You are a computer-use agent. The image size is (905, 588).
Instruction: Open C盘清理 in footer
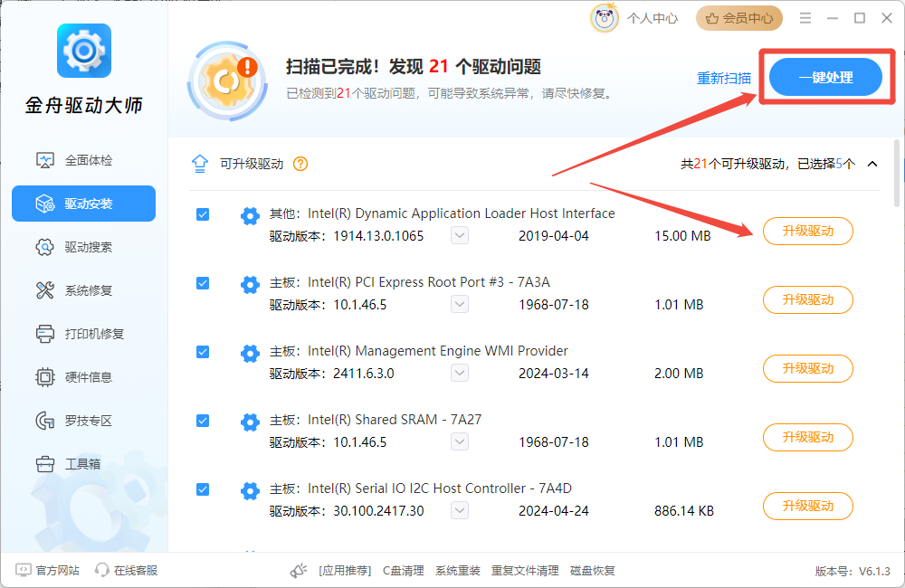click(x=404, y=571)
